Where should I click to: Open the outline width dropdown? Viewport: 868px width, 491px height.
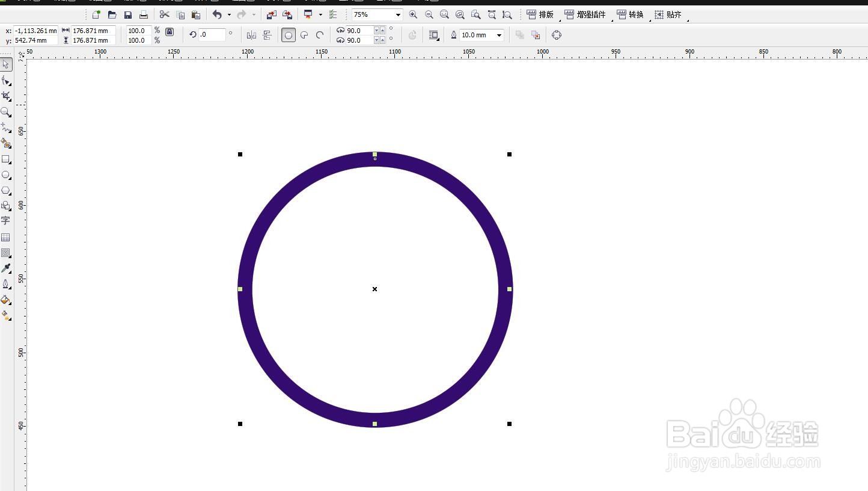point(499,35)
